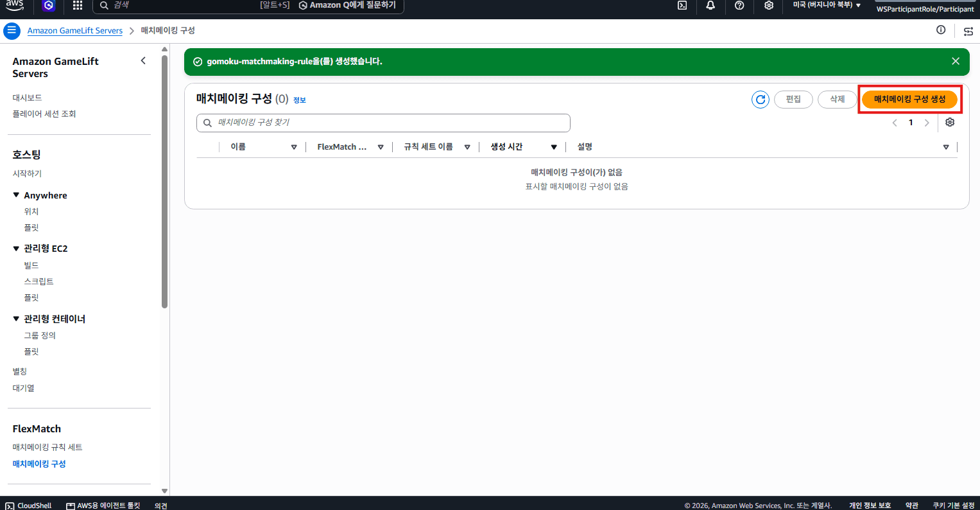
Task: Open the services grid menu icon
Action: [78, 5]
